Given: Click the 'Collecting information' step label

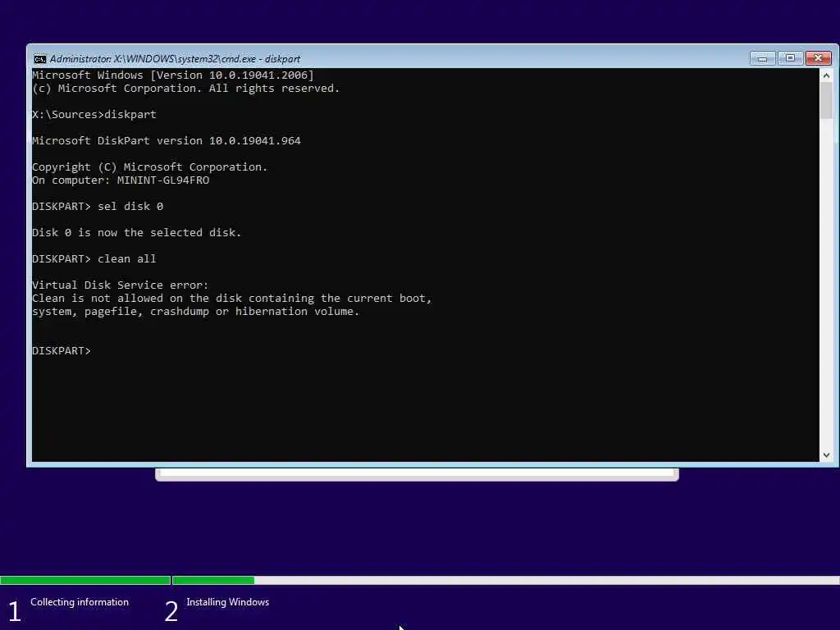Looking at the screenshot, I should point(80,602).
